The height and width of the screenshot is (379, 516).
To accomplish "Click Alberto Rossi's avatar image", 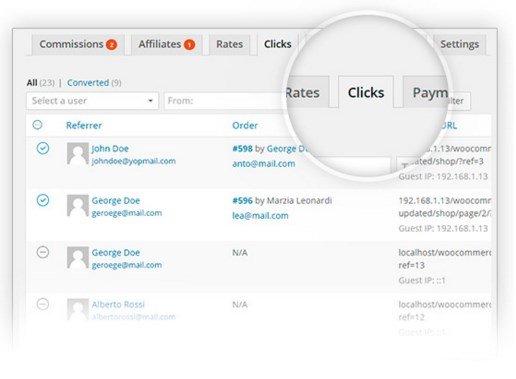I will point(78,309).
